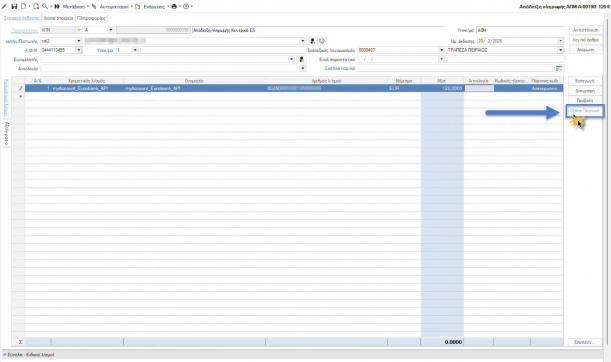
Task: Expand the Απολλείο field dropdown arrow
Action: (x=303, y=69)
